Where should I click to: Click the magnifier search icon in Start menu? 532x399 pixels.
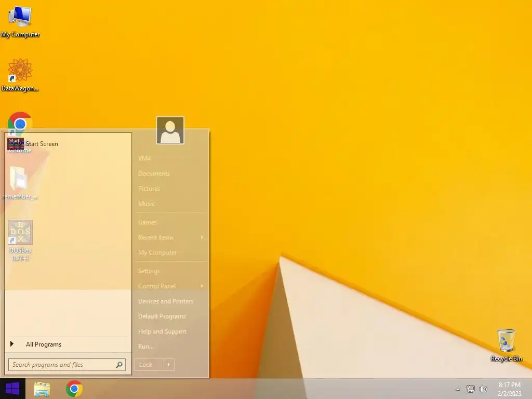coord(119,365)
